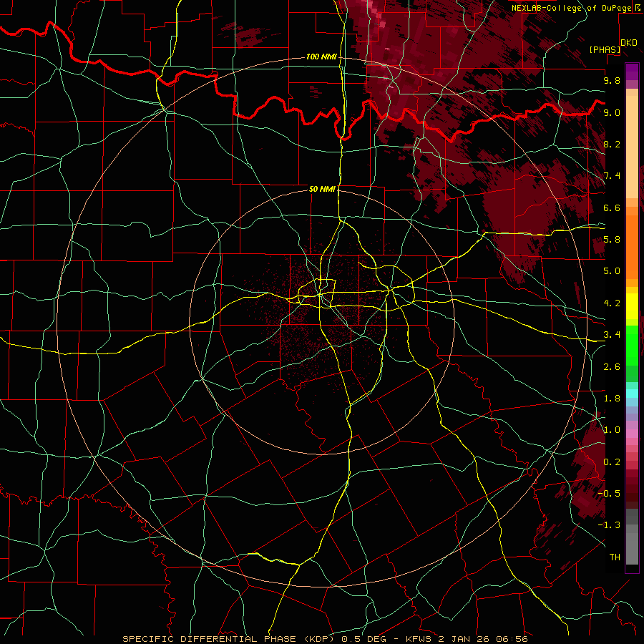Click the pink segment of color bar
The image size is (644, 644).
632,434
